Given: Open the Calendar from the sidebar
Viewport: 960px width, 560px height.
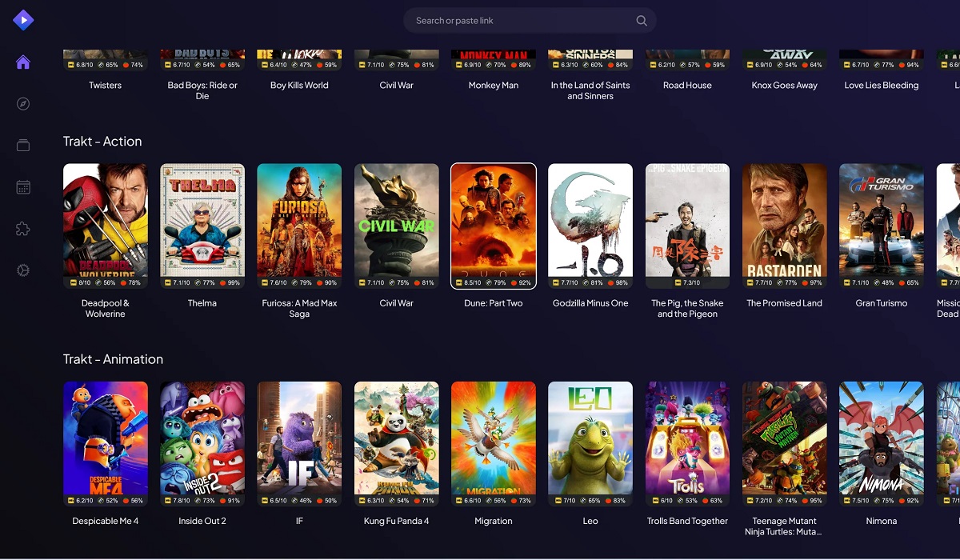Looking at the screenshot, I should pos(23,186).
